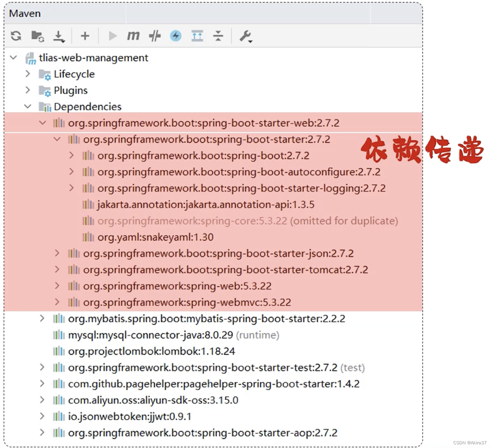Image resolution: width=492 pixels, height=448 pixels.
Task: Expand spring-boot-starter-json:2.7.2 dependency
Action: tap(57, 253)
